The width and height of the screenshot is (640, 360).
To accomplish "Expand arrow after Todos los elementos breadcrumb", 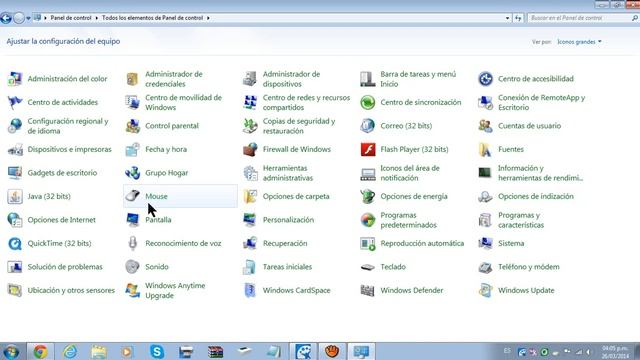I will 208,18.
